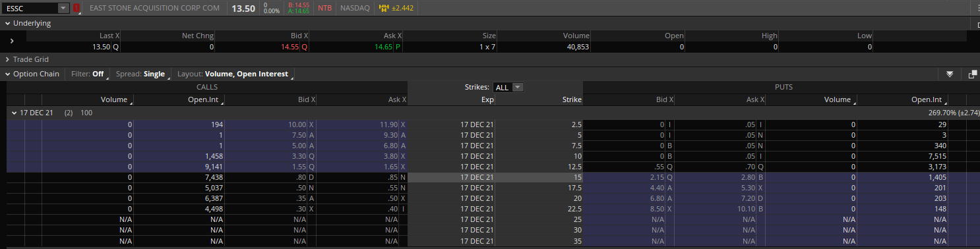Click call bid 10.00 at strike 2.5

coord(297,124)
